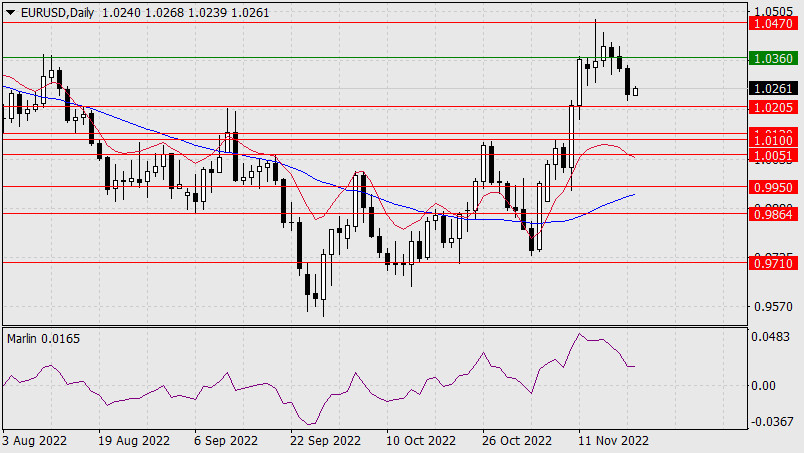Click the 10 Oct 2022 date label
The image size is (804, 453).
pyautogui.click(x=421, y=441)
